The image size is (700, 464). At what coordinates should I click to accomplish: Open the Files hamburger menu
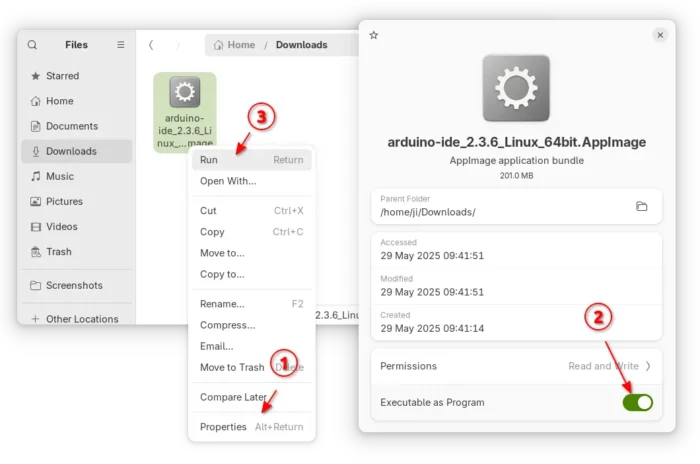click(121, 45)
